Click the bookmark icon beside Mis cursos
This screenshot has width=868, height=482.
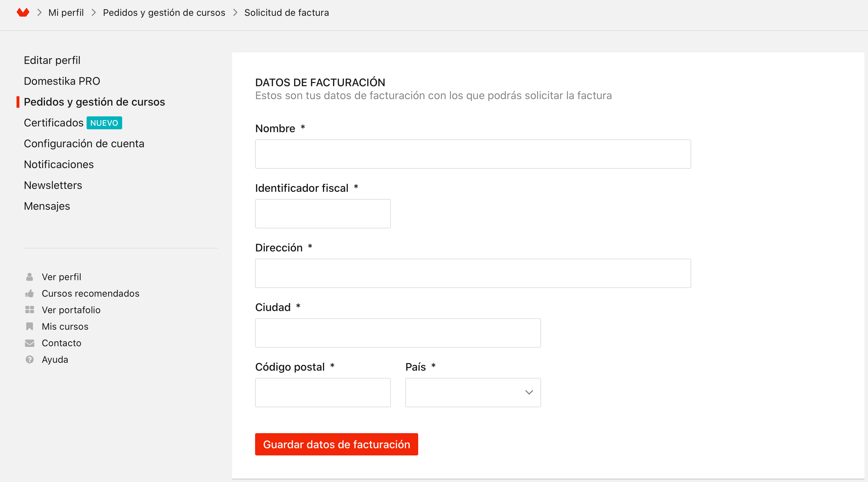(29, 326)
